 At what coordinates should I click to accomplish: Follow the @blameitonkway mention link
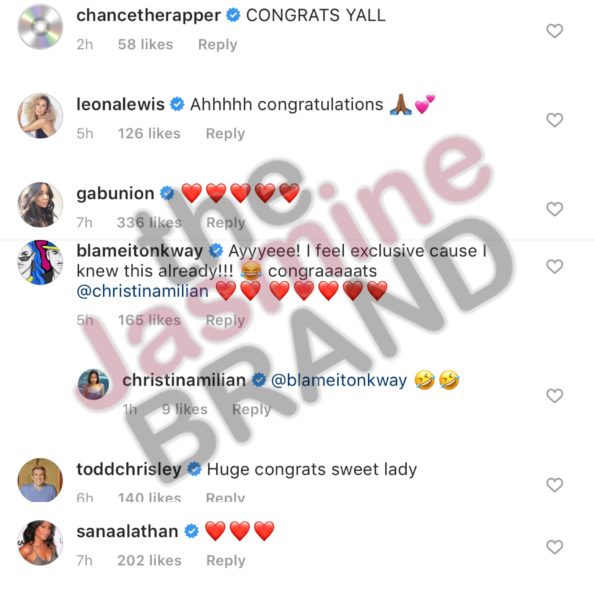pyautogui.click(x=339, y=380)
